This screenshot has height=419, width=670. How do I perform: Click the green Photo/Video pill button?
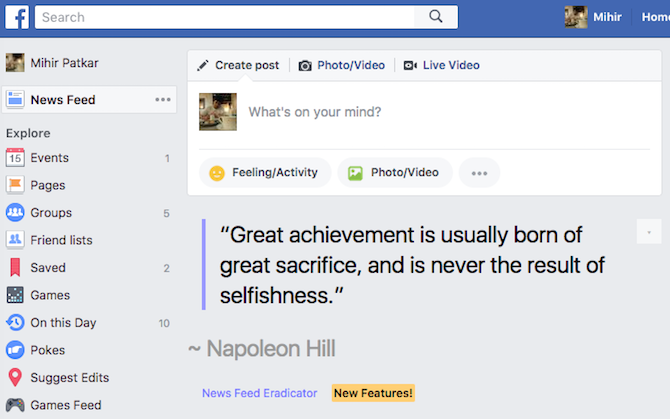click(x=395, y=173)
